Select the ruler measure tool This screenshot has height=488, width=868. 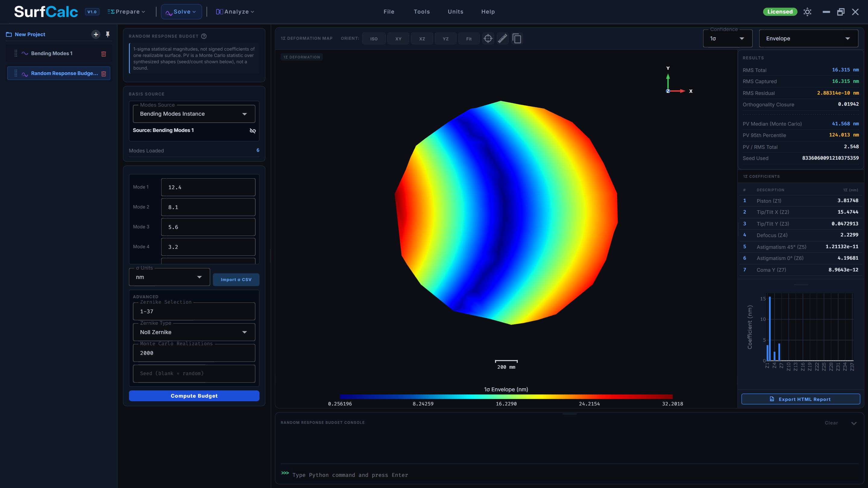click(502, 39)
